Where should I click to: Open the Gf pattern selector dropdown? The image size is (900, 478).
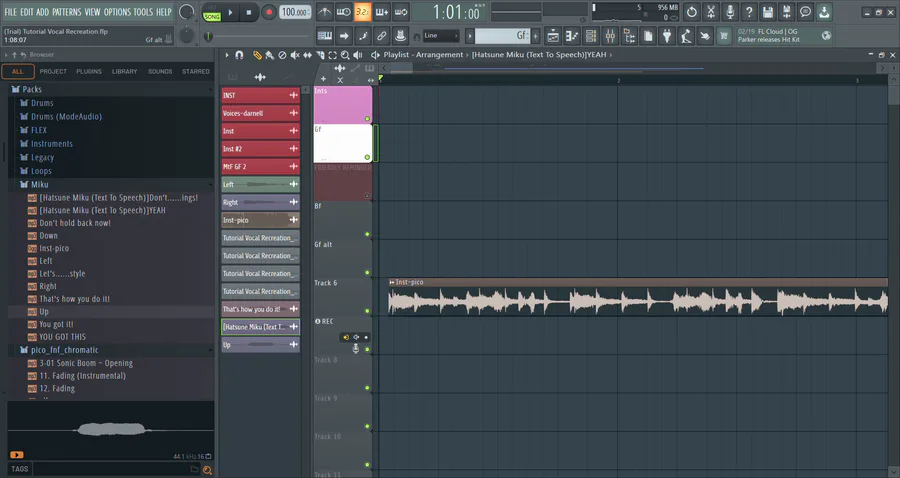[x=502, y=36]
